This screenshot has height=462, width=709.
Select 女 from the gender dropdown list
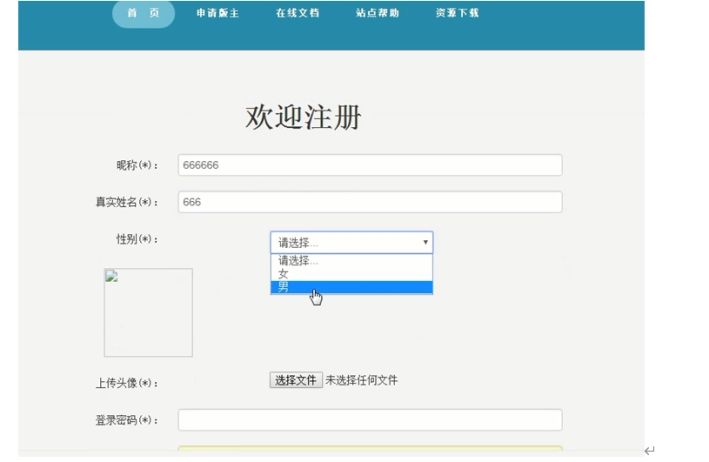(351, 273)
